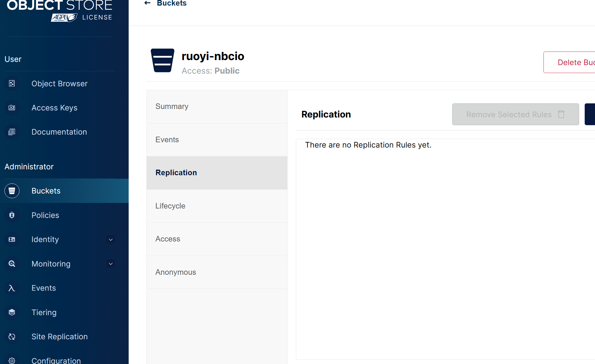
Task: Select the Anonymous tab
Action: pos(175,272)
